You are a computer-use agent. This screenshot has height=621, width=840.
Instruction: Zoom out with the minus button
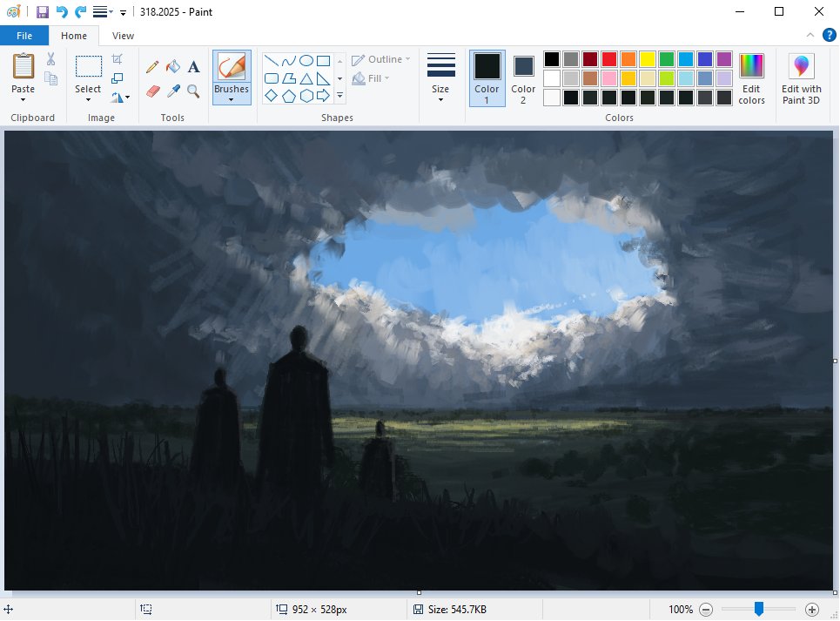point(706,609)
